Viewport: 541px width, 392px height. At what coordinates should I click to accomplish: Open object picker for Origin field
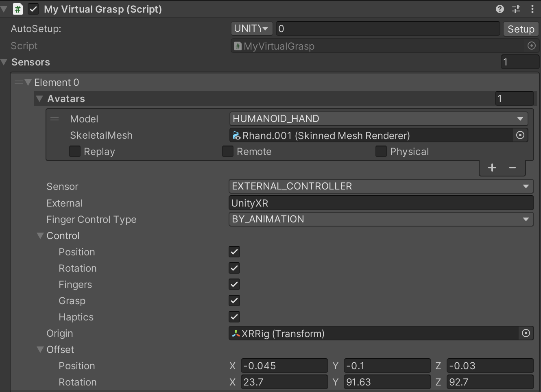(526, 333)
